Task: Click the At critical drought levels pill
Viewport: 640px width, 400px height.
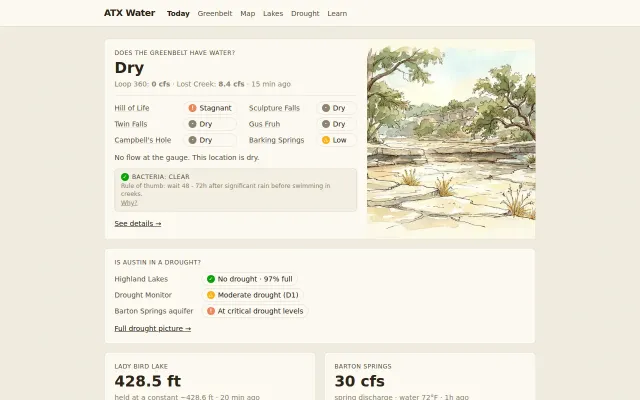Action: tap(256, 311)
